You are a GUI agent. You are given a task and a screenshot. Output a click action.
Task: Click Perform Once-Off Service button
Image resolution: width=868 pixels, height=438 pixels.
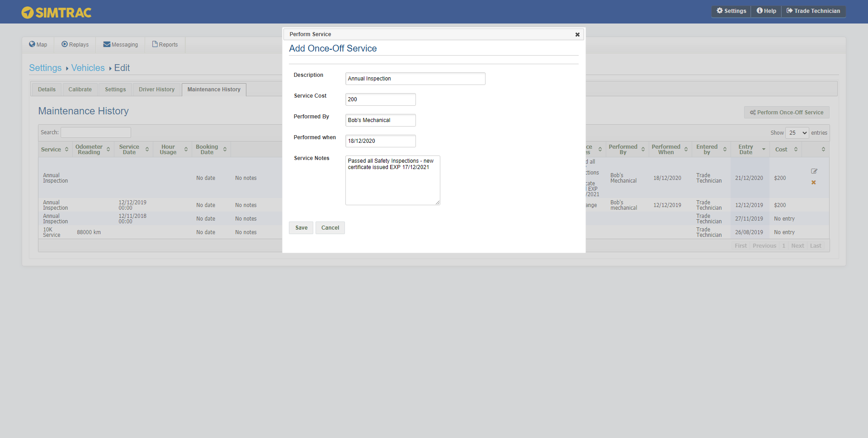pos(787,113)
